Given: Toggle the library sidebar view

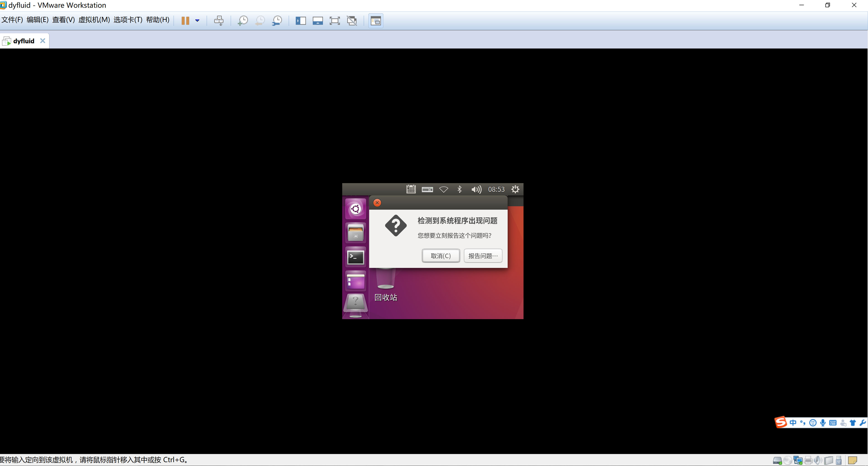Looking at the screenshot, I should pyautogui.click(x=301, y=21).
